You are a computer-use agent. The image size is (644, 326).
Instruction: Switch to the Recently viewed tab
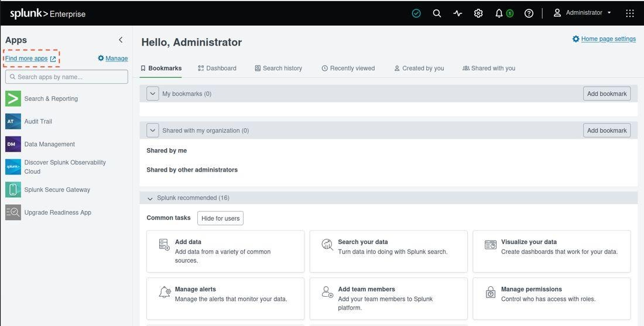[x=348, y=68]
